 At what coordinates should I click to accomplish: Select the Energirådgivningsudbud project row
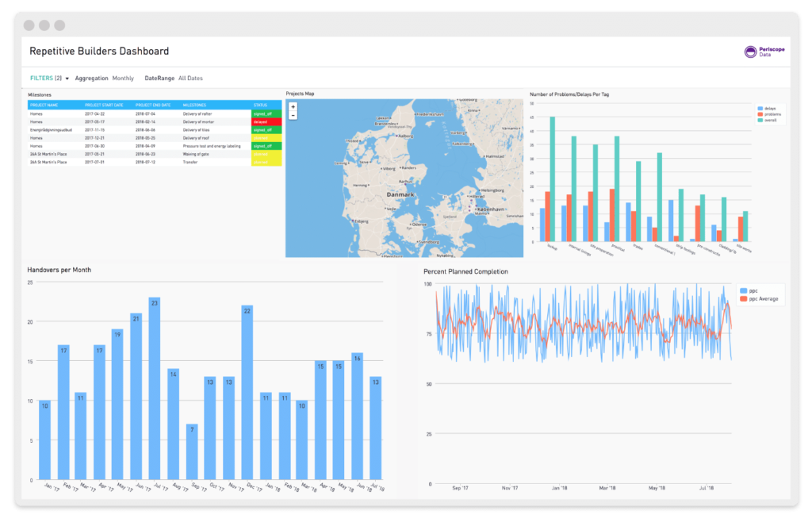(51, 130)
